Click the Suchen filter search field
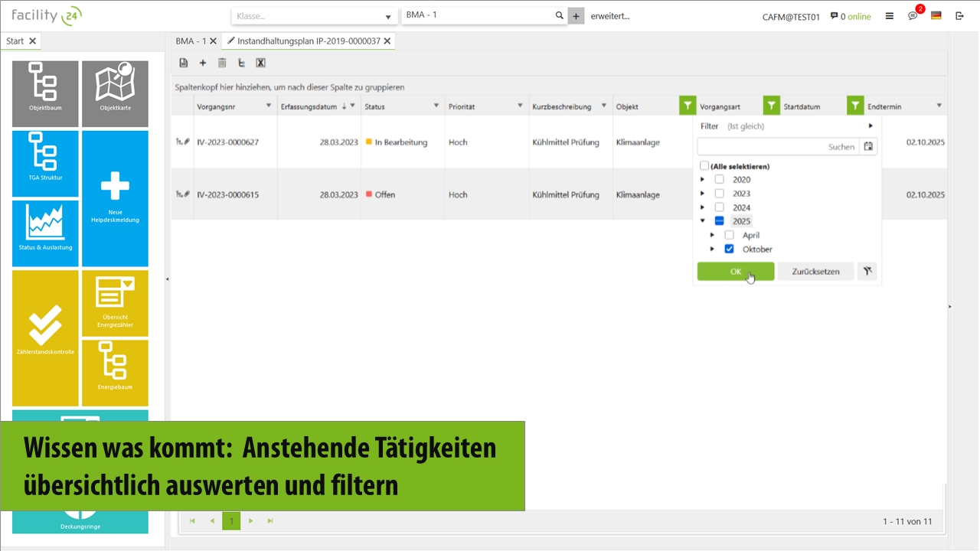 tap(779, 146)
